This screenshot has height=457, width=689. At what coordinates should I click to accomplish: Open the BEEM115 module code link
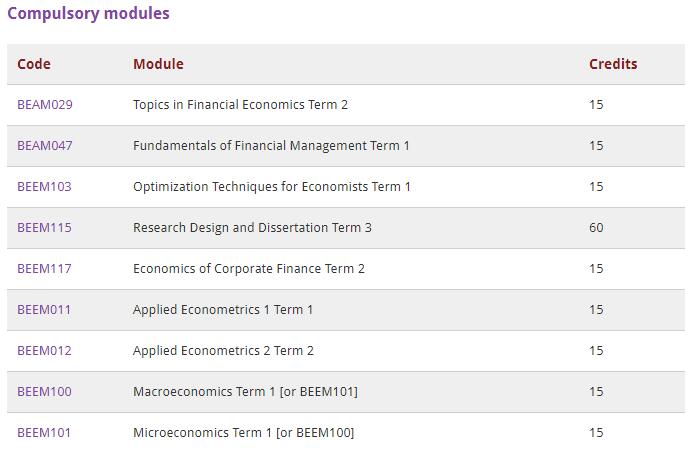44,228
